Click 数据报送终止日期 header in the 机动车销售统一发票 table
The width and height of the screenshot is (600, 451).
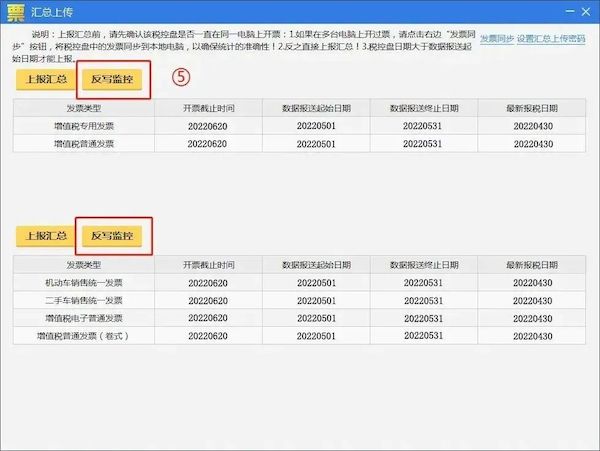(424, 265)
